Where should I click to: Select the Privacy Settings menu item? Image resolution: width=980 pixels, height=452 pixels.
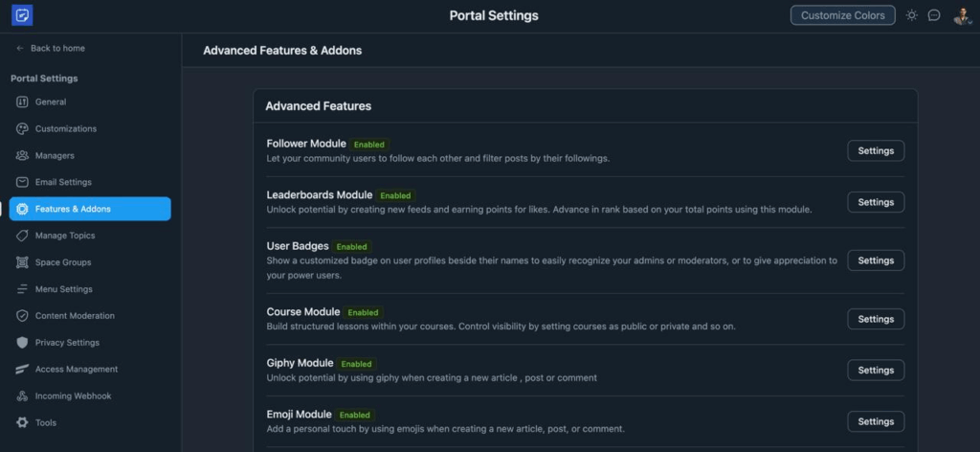click(66, 343)
